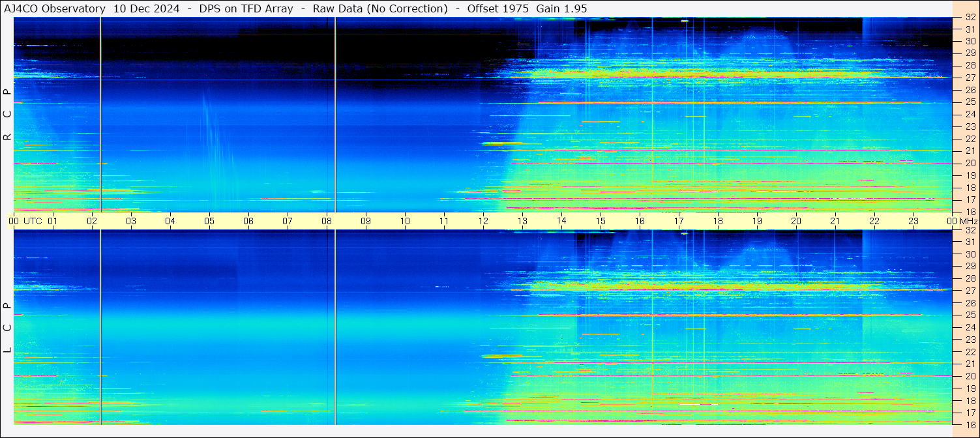Screen dimensions: 980x438
Task: Click the 08 hour time label
Action: 327,221
